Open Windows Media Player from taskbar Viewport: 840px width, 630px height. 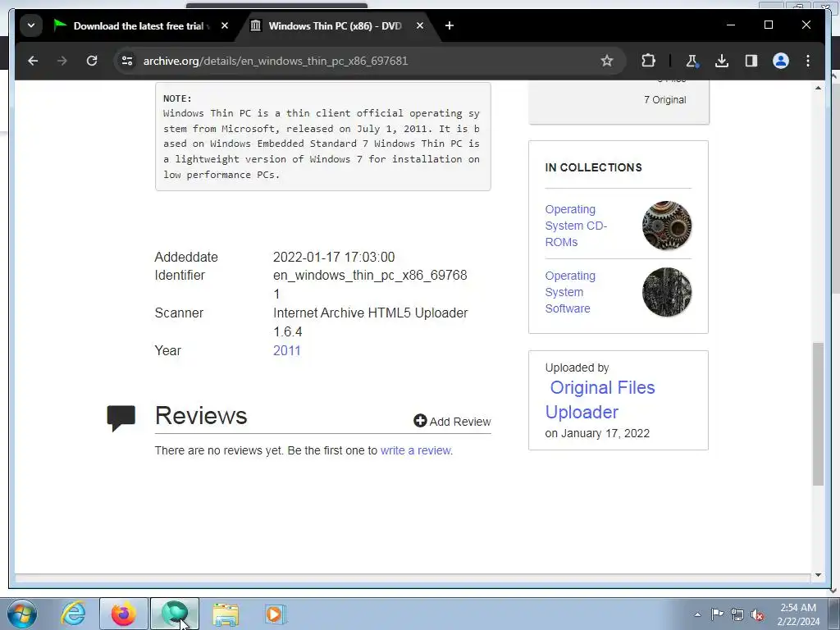pos(276,614)
